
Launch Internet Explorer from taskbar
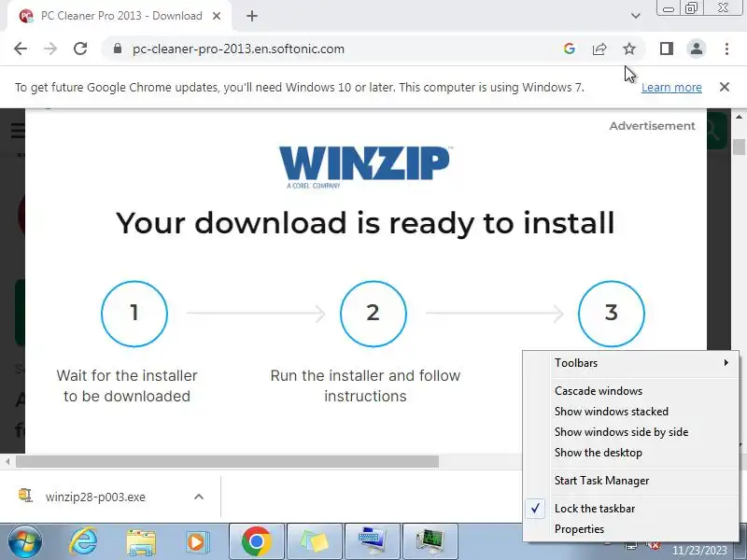click(x=83, y=542)
